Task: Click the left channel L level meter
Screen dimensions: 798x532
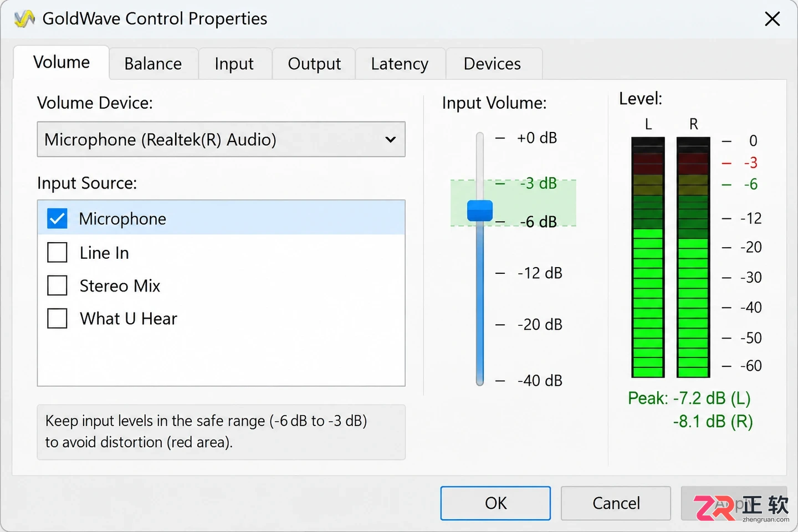Action: pyautogui.click(x=648, y=257)
